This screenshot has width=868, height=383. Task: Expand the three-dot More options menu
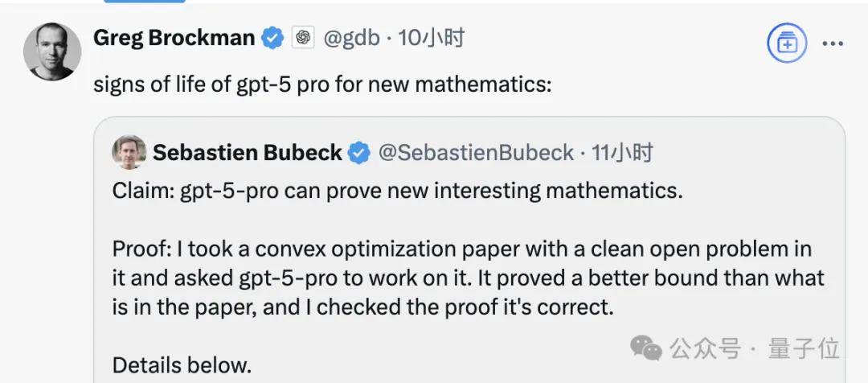click(x=832, y=43)
